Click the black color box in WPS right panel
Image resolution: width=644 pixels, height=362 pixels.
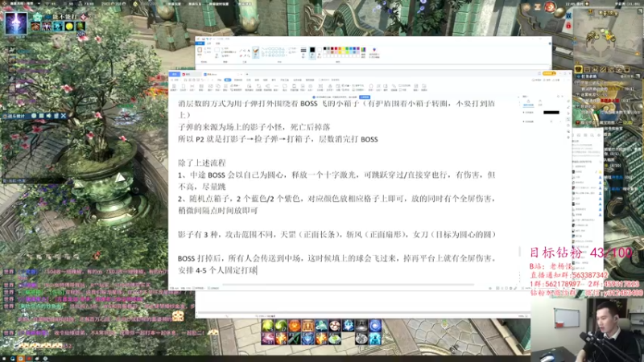[551, 113]
